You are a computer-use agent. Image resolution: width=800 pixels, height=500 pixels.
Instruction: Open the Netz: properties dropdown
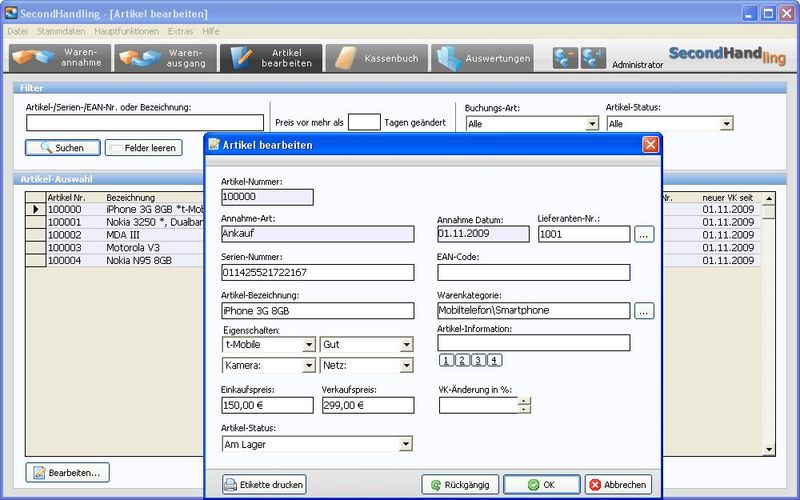tap(406, 365)
